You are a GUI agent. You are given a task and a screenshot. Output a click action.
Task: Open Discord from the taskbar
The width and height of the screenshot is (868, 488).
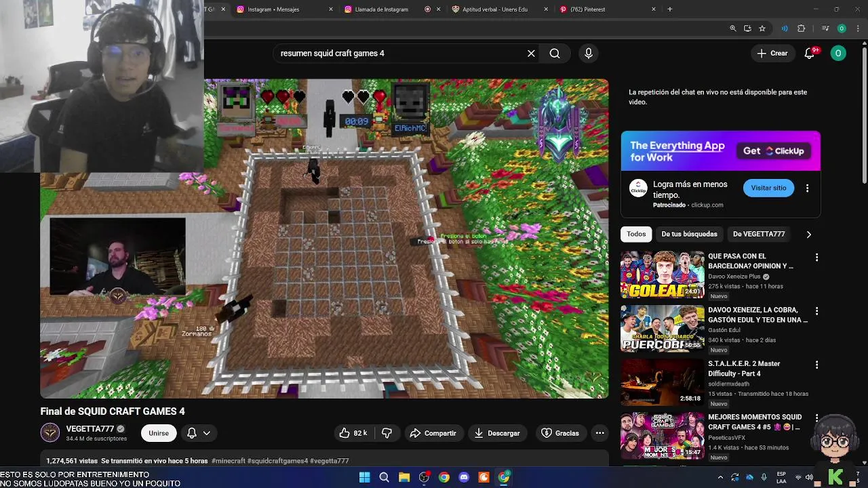pyautogui.click(x=464, y=478)
